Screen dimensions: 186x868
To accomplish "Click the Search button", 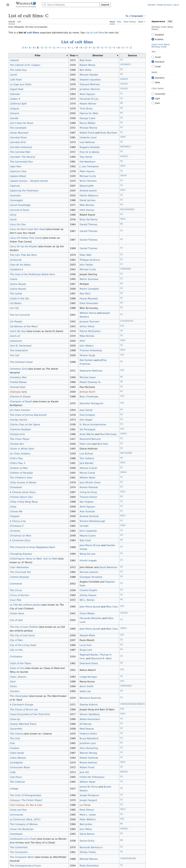I will 105,5.
